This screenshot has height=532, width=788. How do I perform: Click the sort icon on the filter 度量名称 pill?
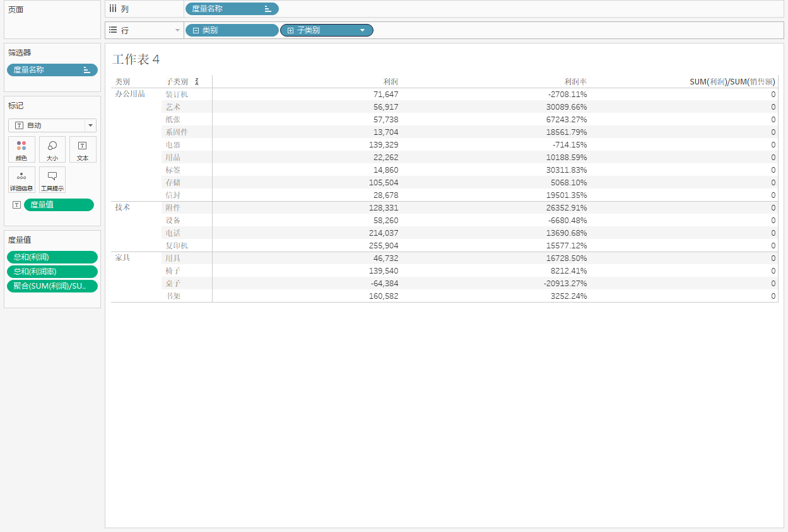coord(87,70)
